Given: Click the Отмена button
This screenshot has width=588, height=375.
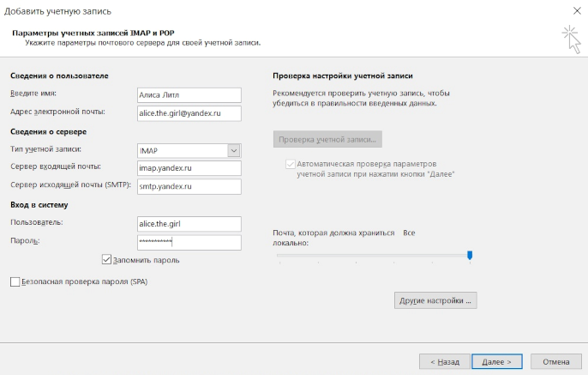Looking at the screenshot, I should point(555,361).
